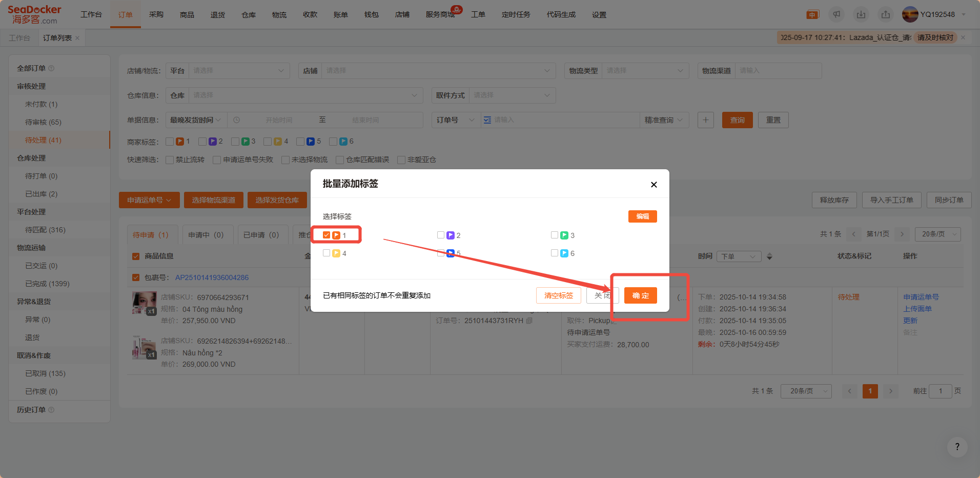Click the green flag icon for tag 3
980x478 pixels.
pyautogui.click(x=564, y=235)
